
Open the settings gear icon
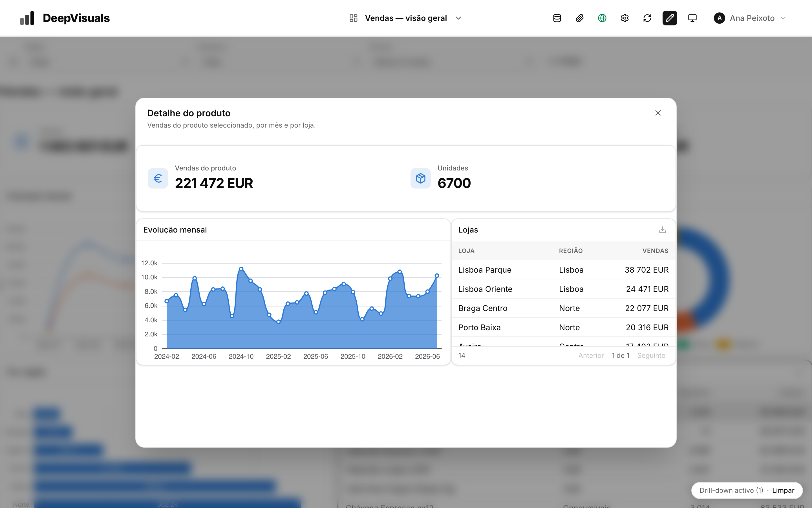click(625, 18)
